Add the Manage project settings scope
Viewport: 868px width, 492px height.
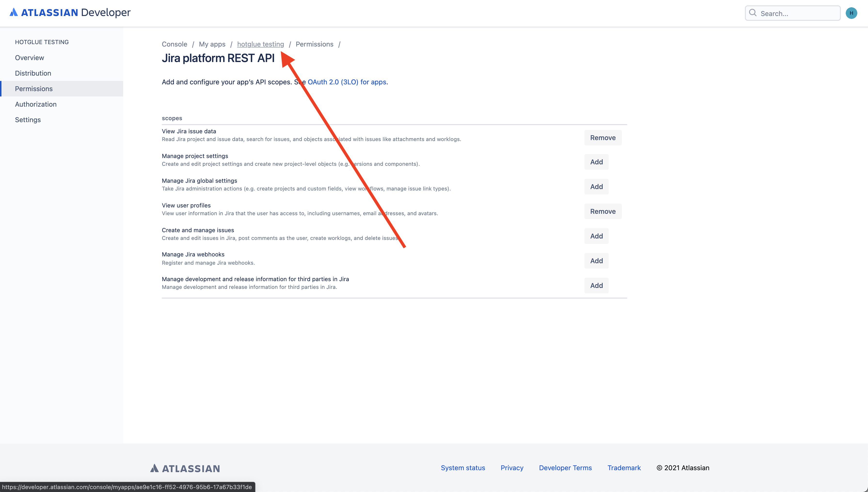pos(596,162)
